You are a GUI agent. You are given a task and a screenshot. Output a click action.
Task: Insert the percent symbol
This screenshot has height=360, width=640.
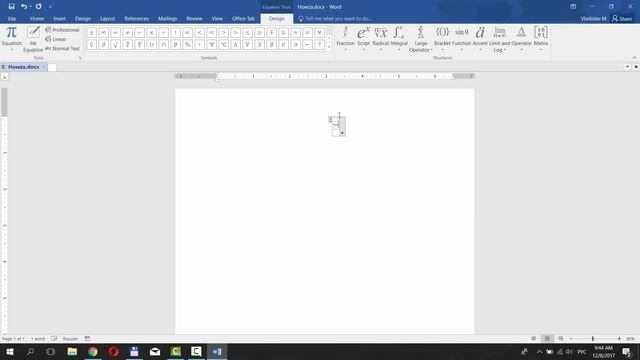(x=187, y=44)
